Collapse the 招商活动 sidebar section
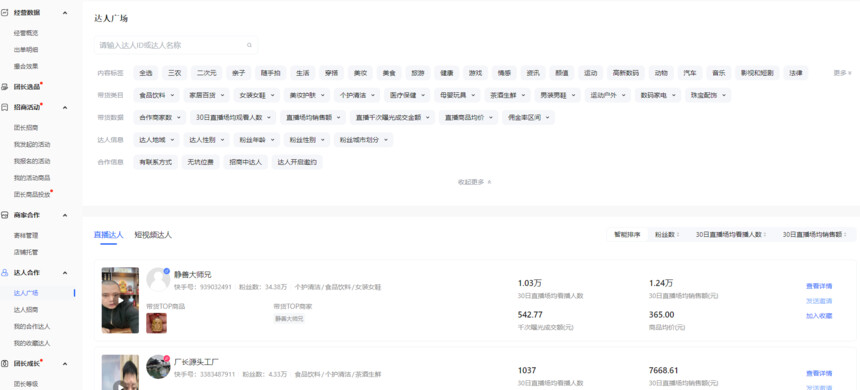Image resolution: width=860 pixels, height=390 pixels. coord(65,107)
